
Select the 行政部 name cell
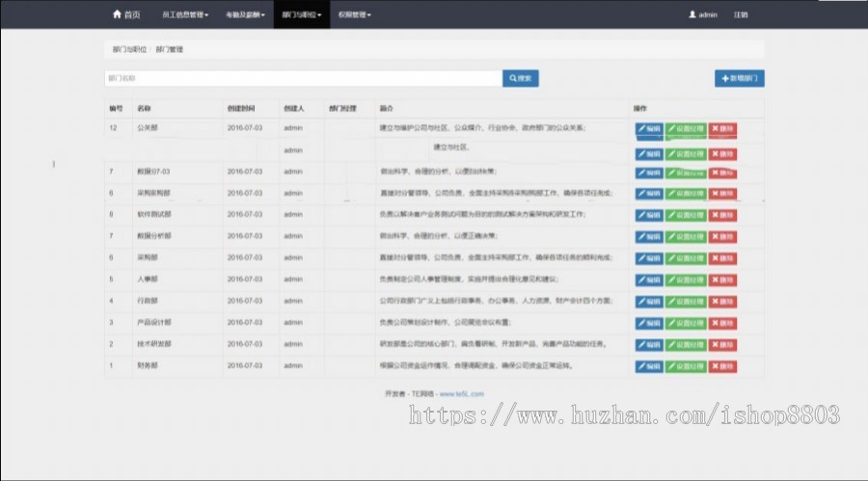pos(148,301)
